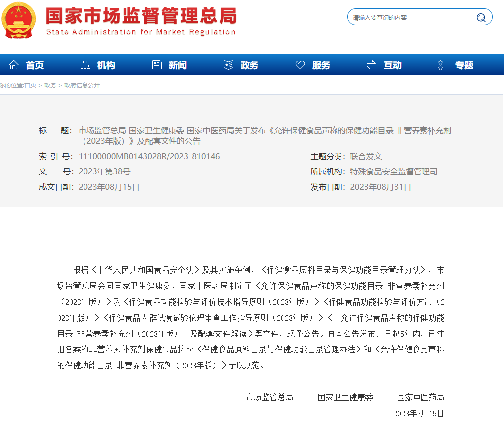Click the search magnifier icon

pyautogui.click(x=481, y=17)
